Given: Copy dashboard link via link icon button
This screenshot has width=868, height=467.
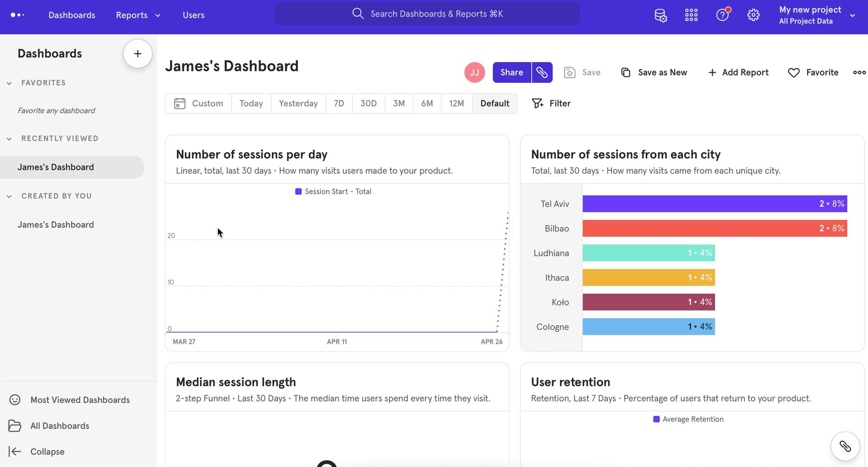Looking at the screenshot, I should point(542,72).
